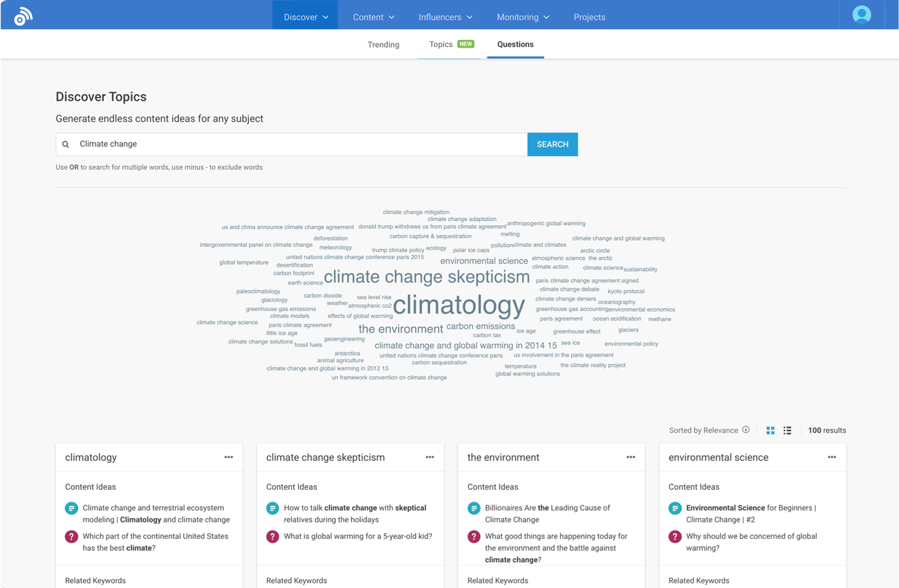This screenshot has height=588, width=899.
Task: Click the info icon next to Sorted by Relevance
Action: pyautogui.click(x=746, y=430)
